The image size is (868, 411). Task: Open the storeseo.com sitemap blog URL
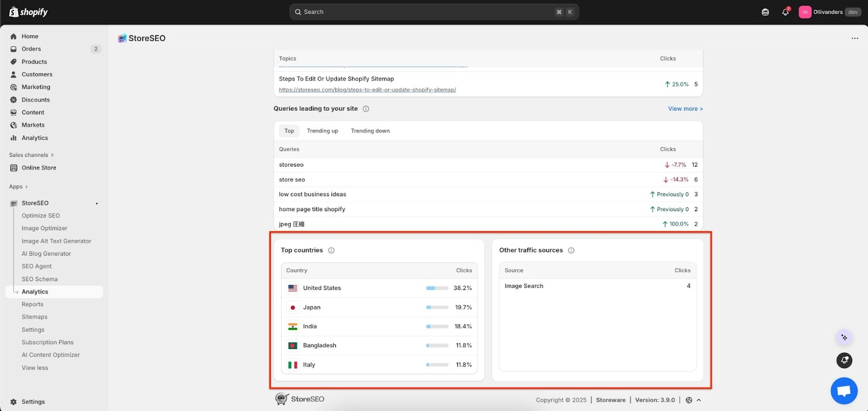click(367, 90)
